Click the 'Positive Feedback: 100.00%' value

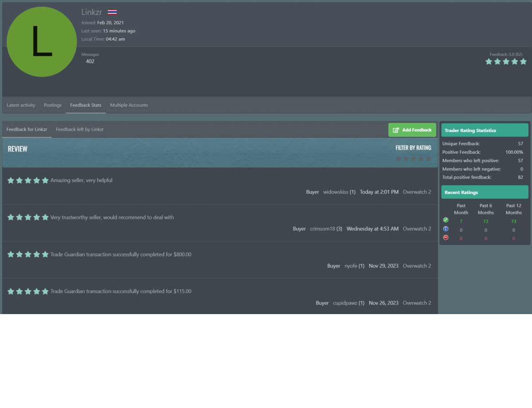(514, 152)
